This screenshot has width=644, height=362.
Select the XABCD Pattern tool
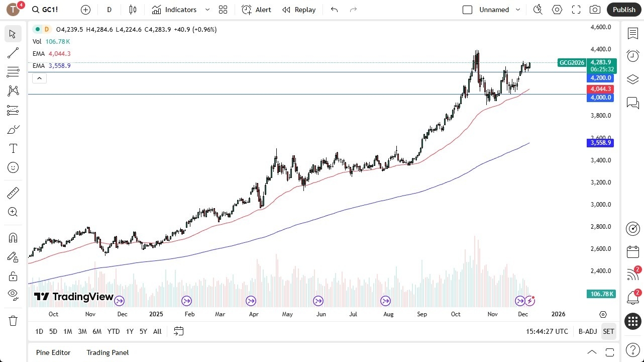point(13,90)
